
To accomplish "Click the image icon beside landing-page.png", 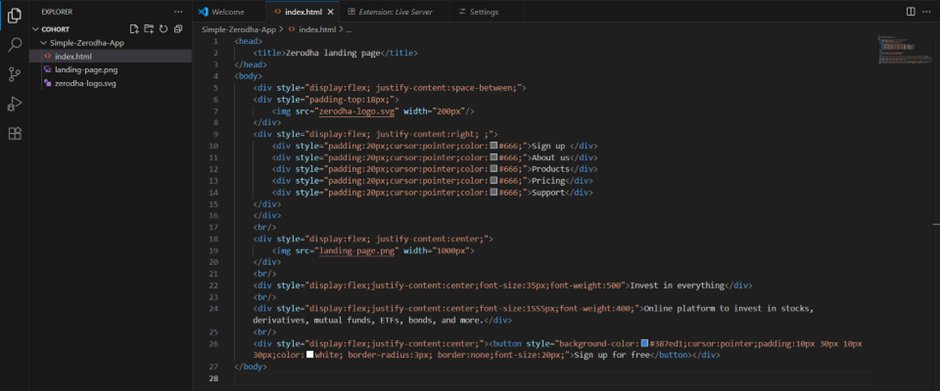I will point(48,70).
